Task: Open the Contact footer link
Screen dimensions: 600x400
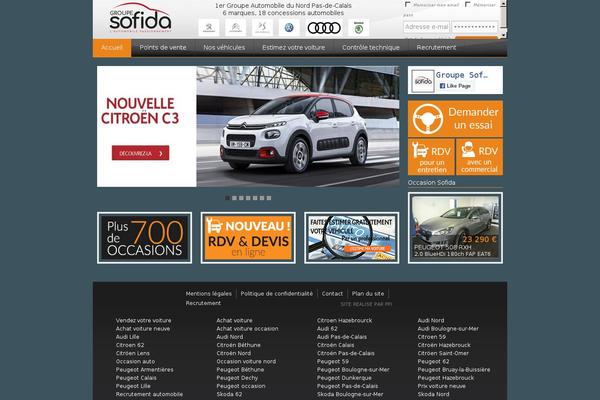Action: click(x=332, y=294)
